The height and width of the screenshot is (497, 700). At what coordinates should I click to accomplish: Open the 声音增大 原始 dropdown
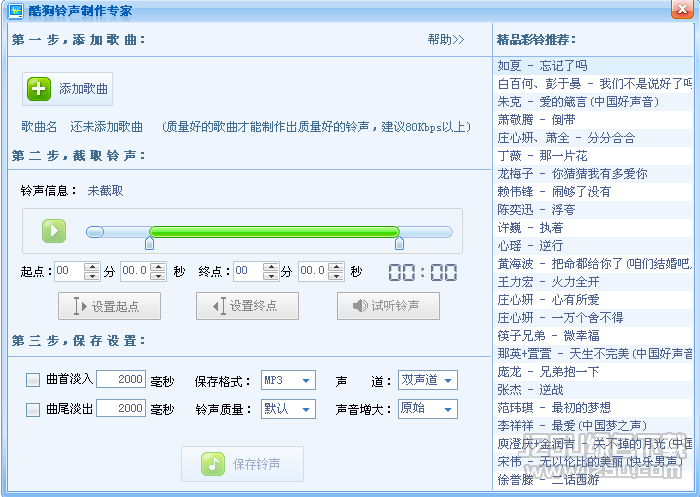click(x=428, y=409)
